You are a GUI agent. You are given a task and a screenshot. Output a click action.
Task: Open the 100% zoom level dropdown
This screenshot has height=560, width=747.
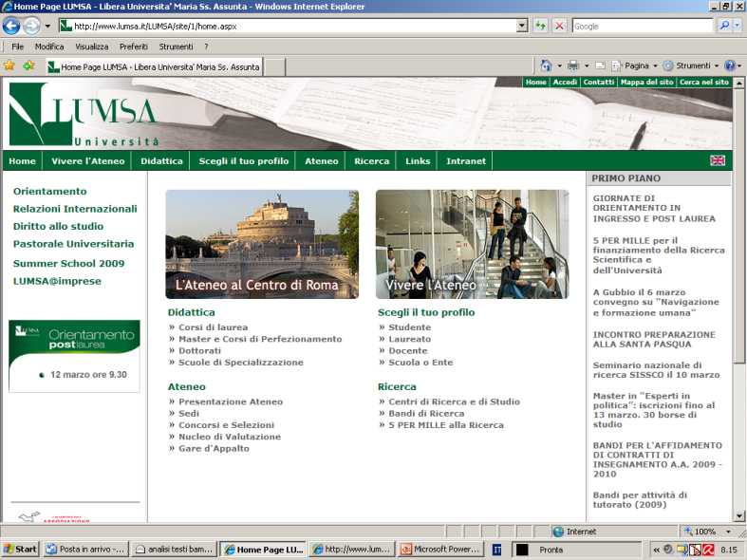(x=728, y=531)
